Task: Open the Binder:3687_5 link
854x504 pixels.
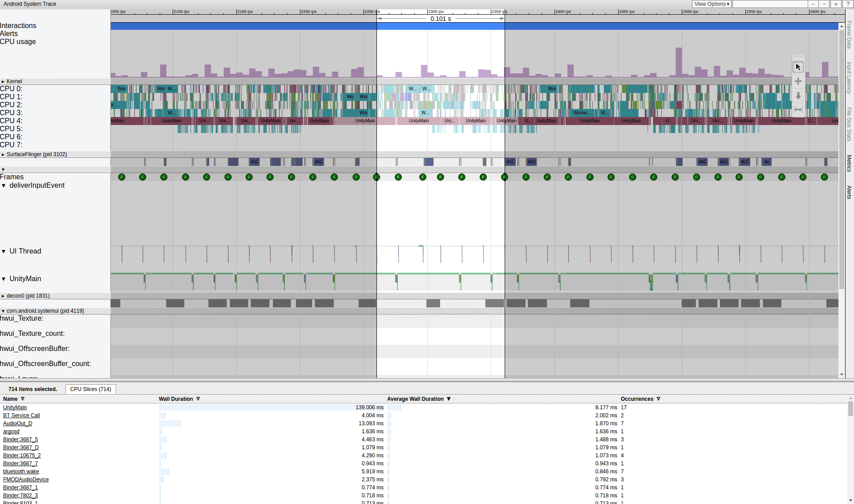Action: (x=20, y=439)
